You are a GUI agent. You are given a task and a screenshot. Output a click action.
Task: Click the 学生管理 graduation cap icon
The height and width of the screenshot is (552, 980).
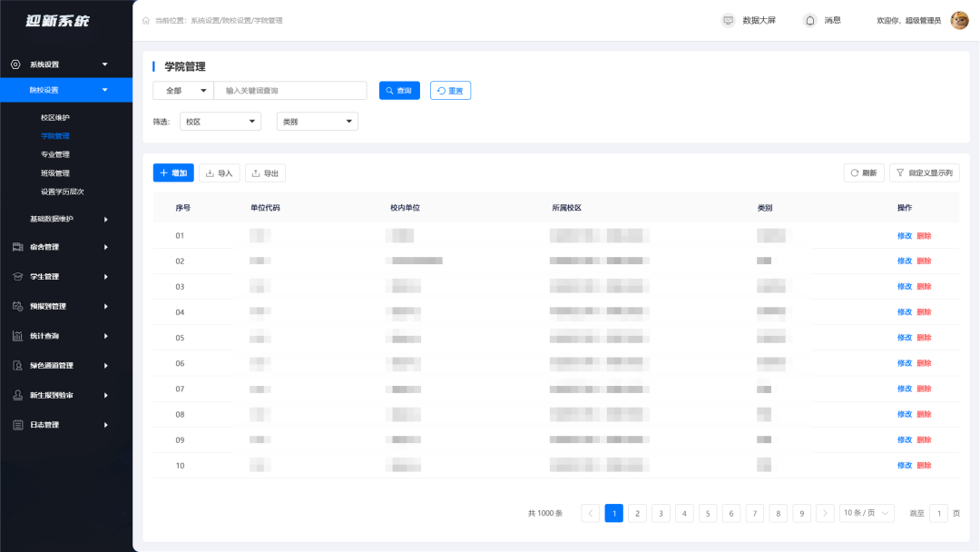click(x=17, y=276)
